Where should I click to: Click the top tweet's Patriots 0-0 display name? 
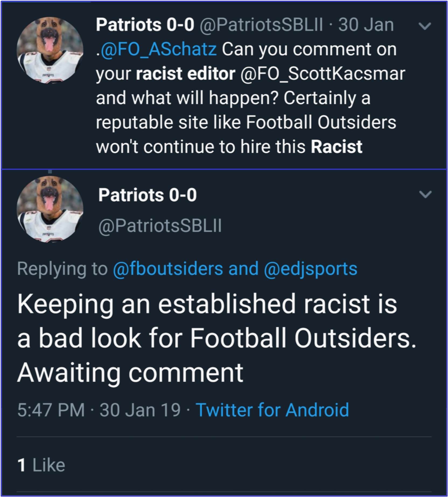pos(145,25)
